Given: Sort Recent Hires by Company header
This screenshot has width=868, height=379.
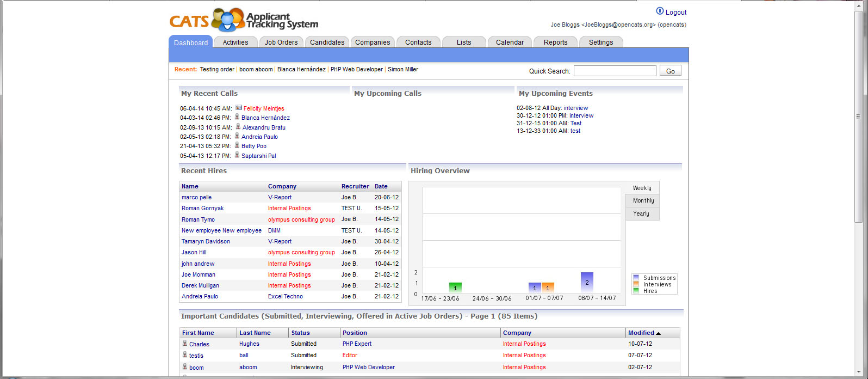Looking at the screenshot, I should coord(282,186).
